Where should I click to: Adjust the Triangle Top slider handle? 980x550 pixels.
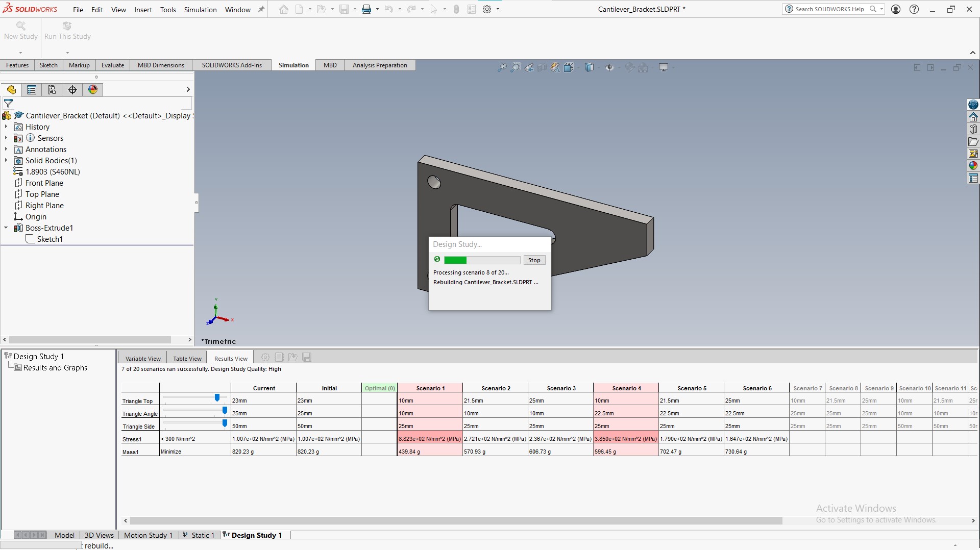[217, 397]
